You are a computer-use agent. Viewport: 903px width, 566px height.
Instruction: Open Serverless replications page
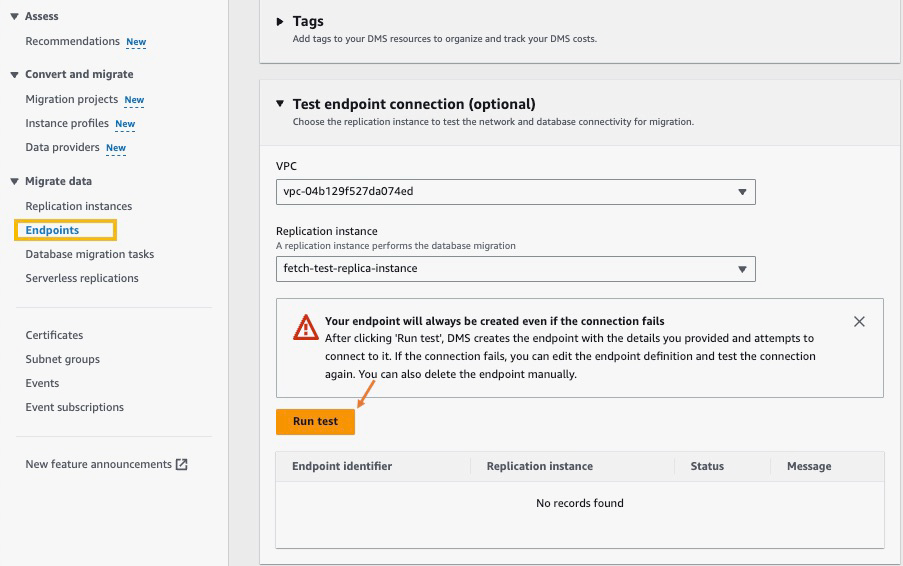82,278
